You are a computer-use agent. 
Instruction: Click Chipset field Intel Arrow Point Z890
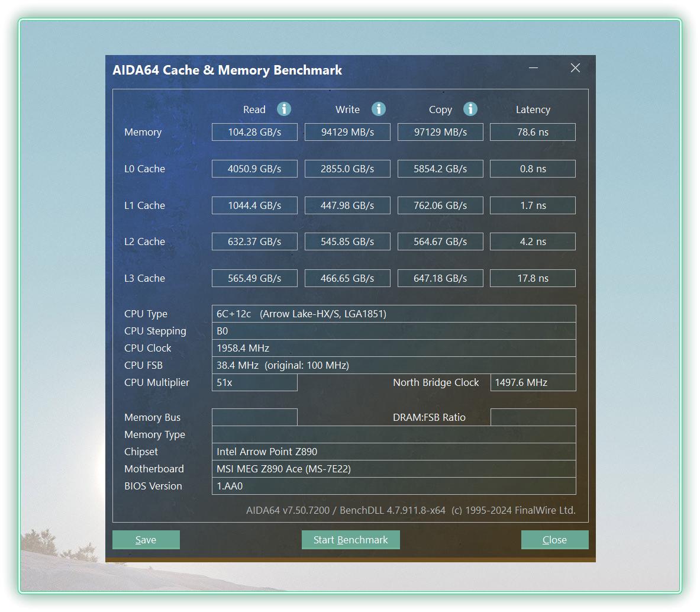[x=393, y=452]
